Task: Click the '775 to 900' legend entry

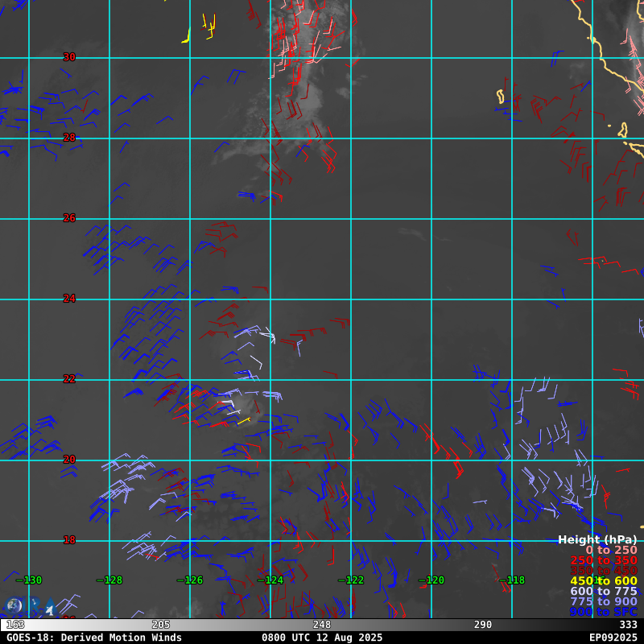Action: coord(603,602)
